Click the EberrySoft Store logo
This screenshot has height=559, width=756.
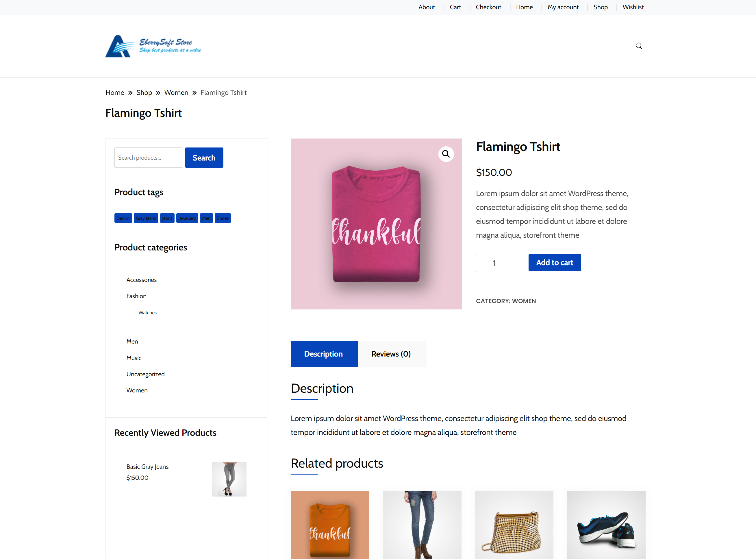point(153,46)
